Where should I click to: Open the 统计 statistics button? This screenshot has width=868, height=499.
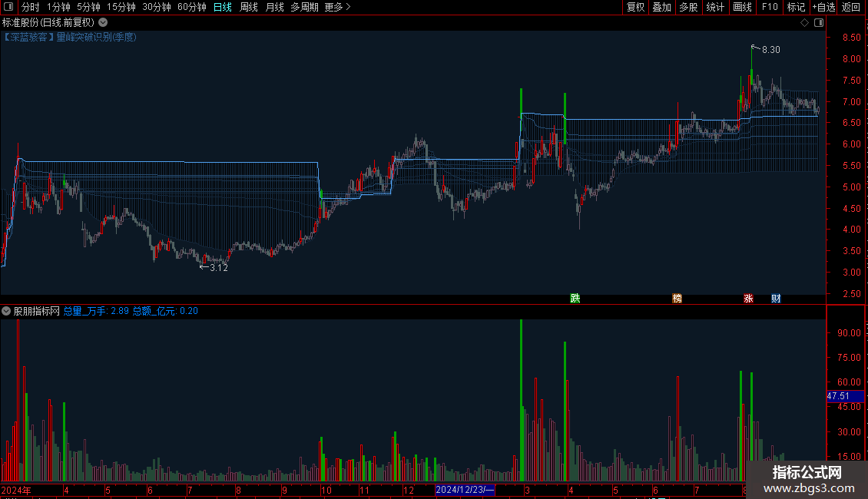(715, 7)
